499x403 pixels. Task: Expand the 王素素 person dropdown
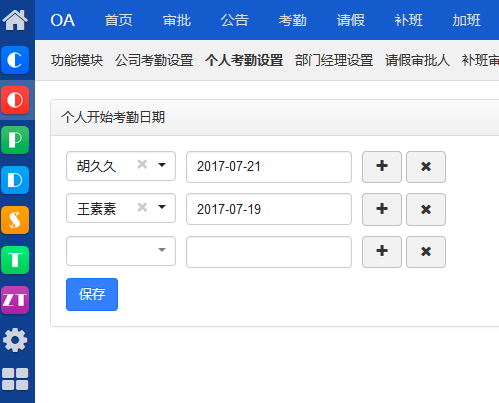(162, 207)
